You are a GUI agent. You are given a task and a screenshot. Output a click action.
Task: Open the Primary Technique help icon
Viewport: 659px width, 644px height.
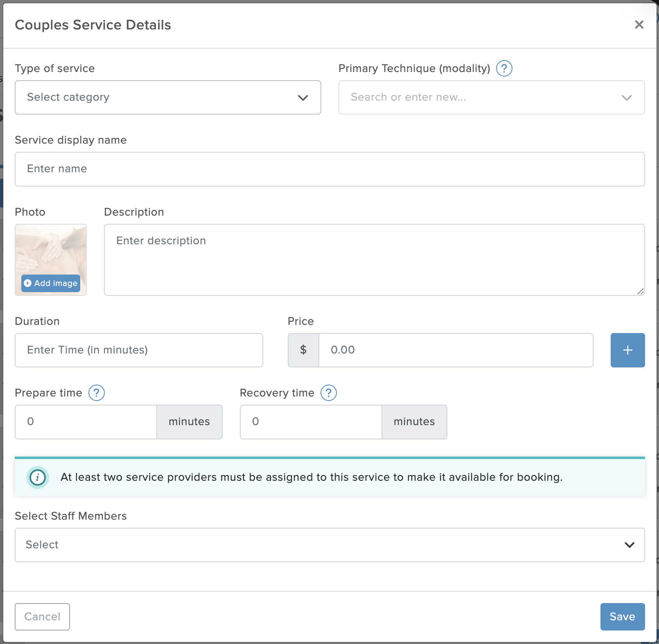[x=504, y=68]
